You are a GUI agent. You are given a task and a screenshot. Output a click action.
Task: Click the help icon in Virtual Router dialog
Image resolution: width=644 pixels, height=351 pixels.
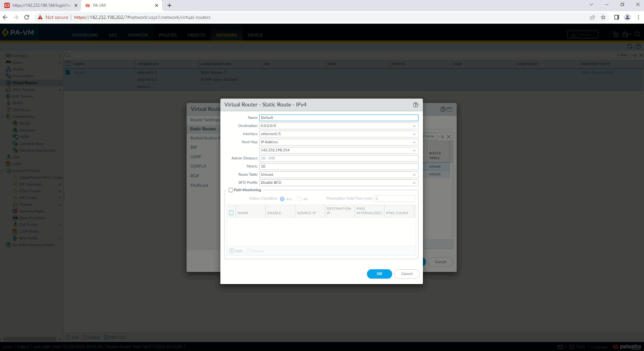click(443, 109)
